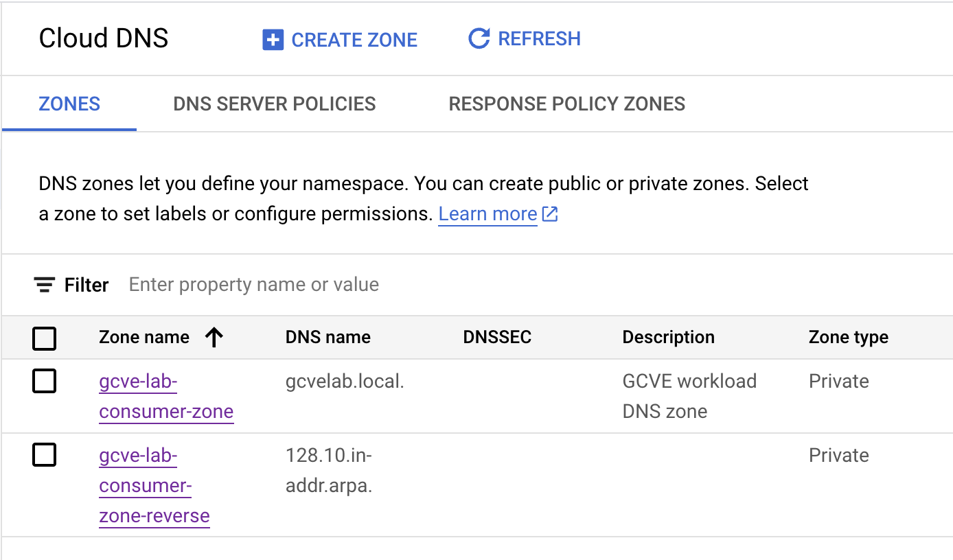
Task: Click the Filter label text
Action: tap(87, 285)
